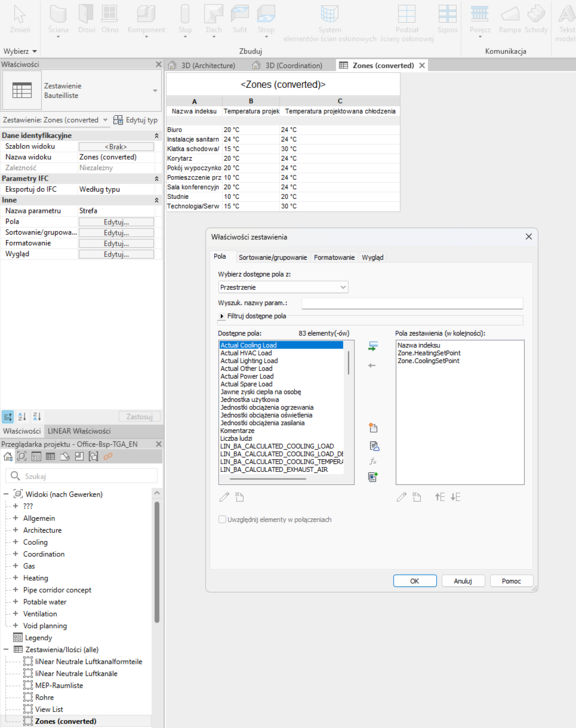Switch to the Formatowanie tab
Image resolution: width=576 pixels, height=728 pixels.
[x=334, y=257]
